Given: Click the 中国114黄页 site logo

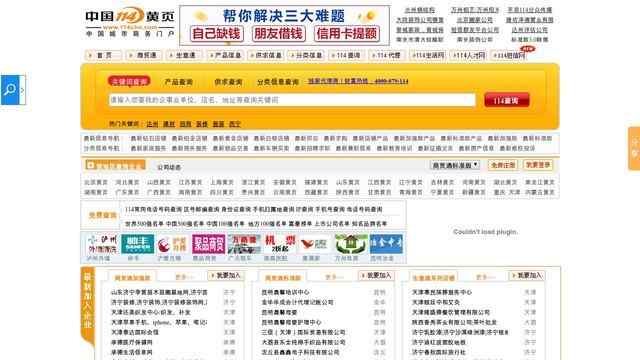Looking at the screenshot, I should [130, 22].
